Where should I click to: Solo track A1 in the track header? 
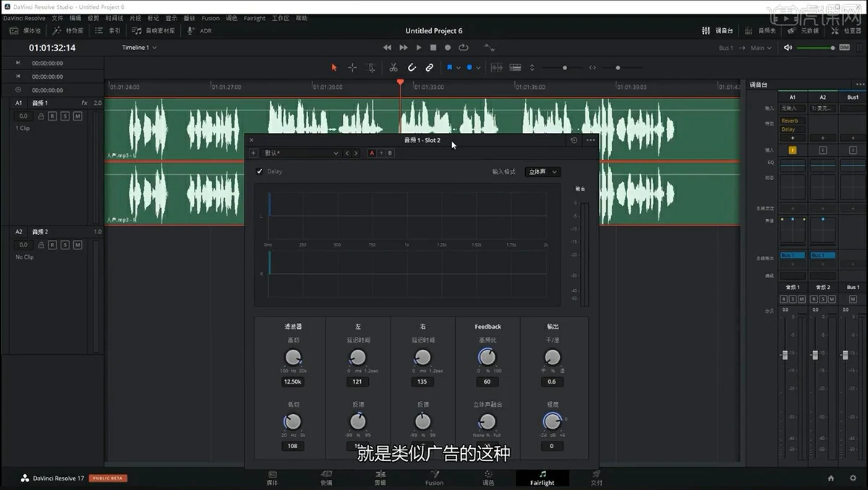tap(65, 116)
